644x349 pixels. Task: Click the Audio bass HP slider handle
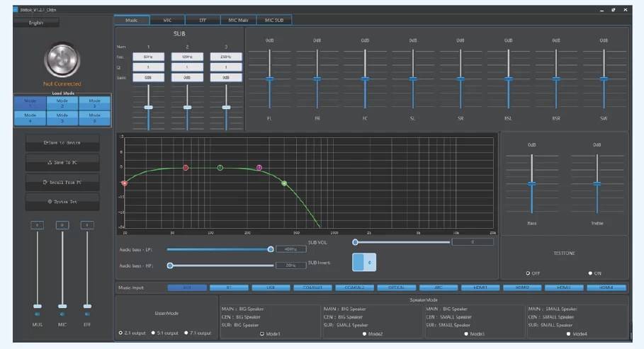pos(169,265)
